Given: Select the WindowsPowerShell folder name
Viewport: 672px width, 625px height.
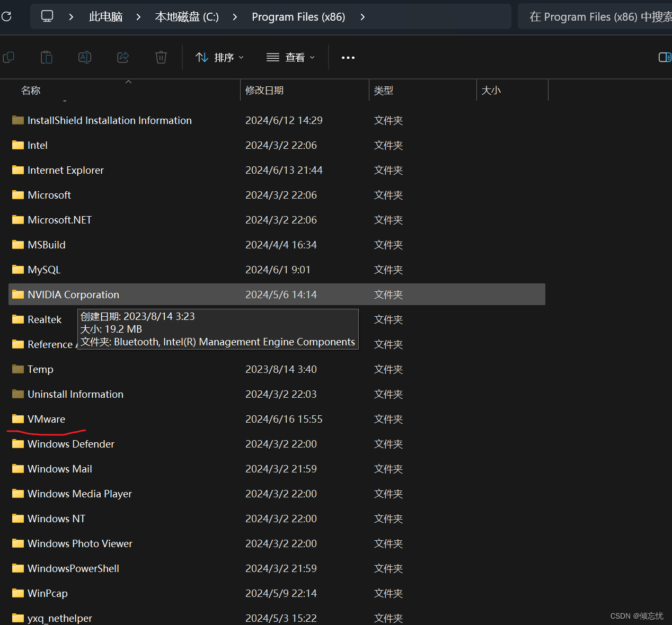Looking at the screenshot, I should [x=74, y=568].
